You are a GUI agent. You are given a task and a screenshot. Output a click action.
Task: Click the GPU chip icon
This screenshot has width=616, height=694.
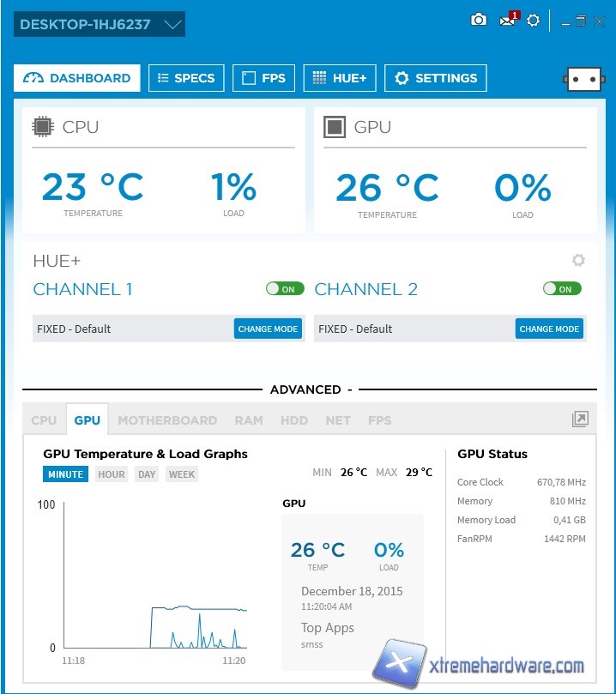334,127
